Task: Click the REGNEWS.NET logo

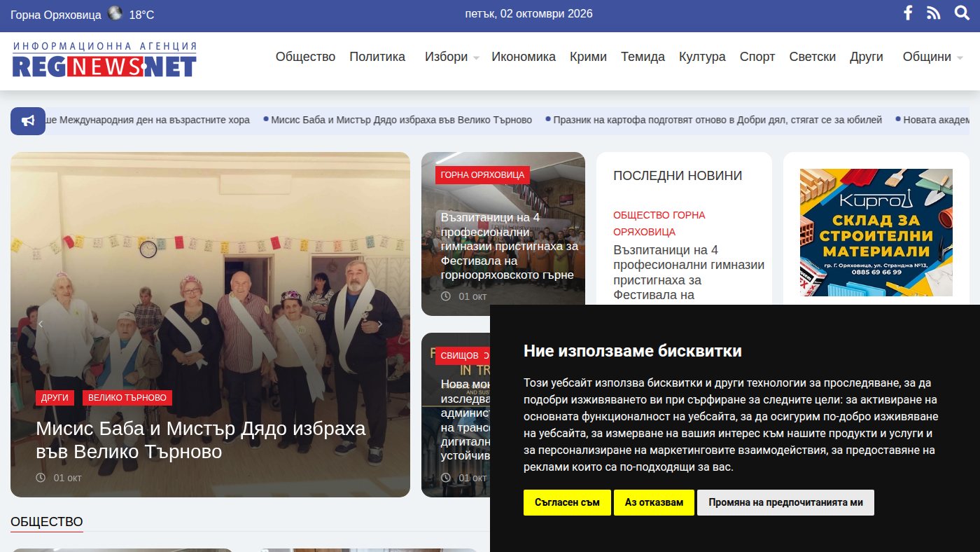Action: [104, 60]
